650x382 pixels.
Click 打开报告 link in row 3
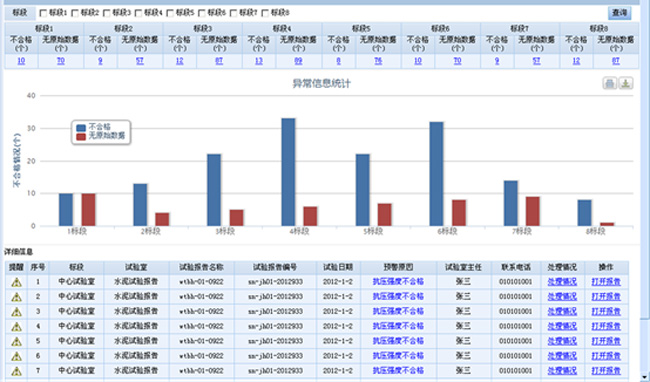606,312
